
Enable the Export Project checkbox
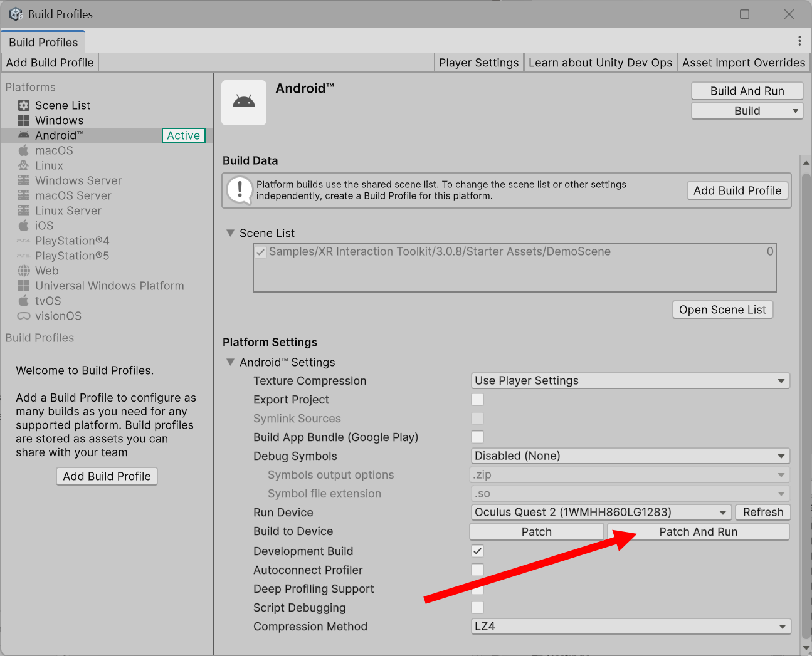478,400
